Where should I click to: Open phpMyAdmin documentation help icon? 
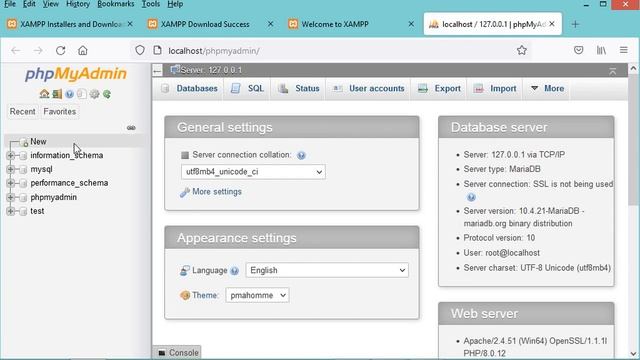pyautogui.click(x=69, y=94)
